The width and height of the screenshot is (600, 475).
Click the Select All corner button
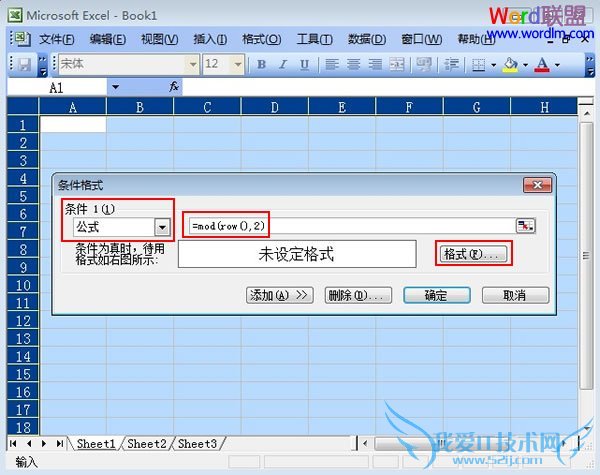tap(23, 106)
